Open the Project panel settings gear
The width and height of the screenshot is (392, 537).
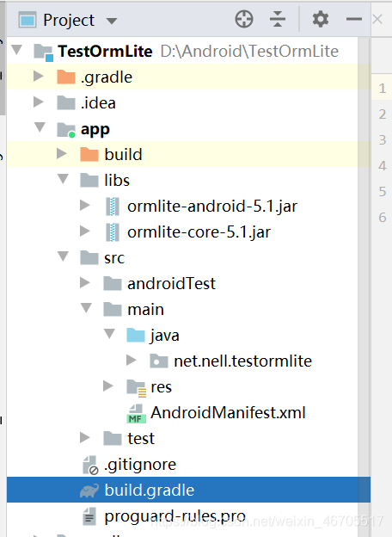[321, 19]
